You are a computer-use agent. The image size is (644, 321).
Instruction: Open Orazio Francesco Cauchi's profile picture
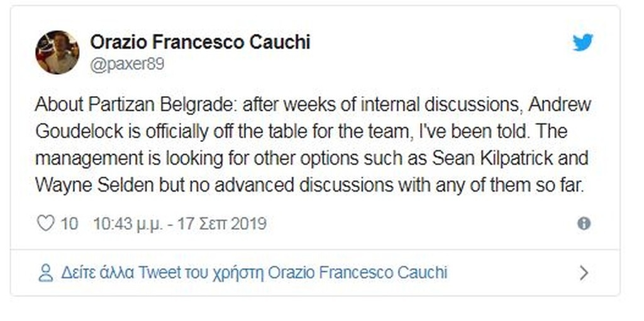pos(57,52)
